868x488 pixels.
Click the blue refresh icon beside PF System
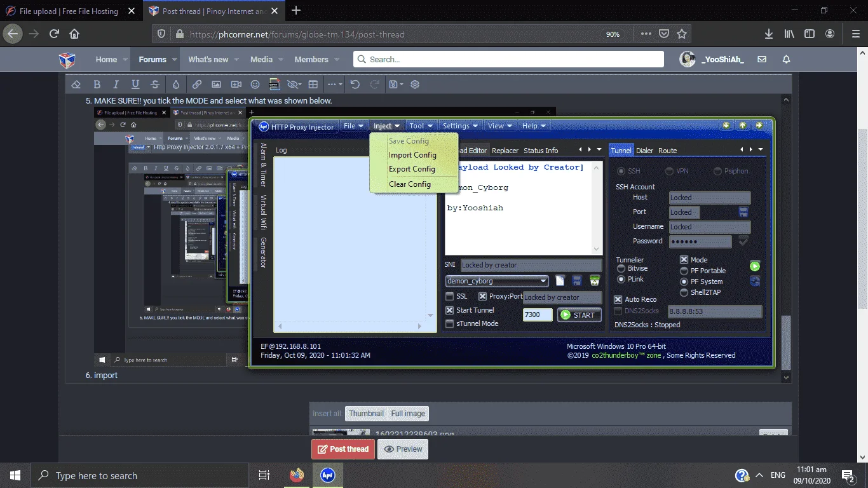[754, 281]
